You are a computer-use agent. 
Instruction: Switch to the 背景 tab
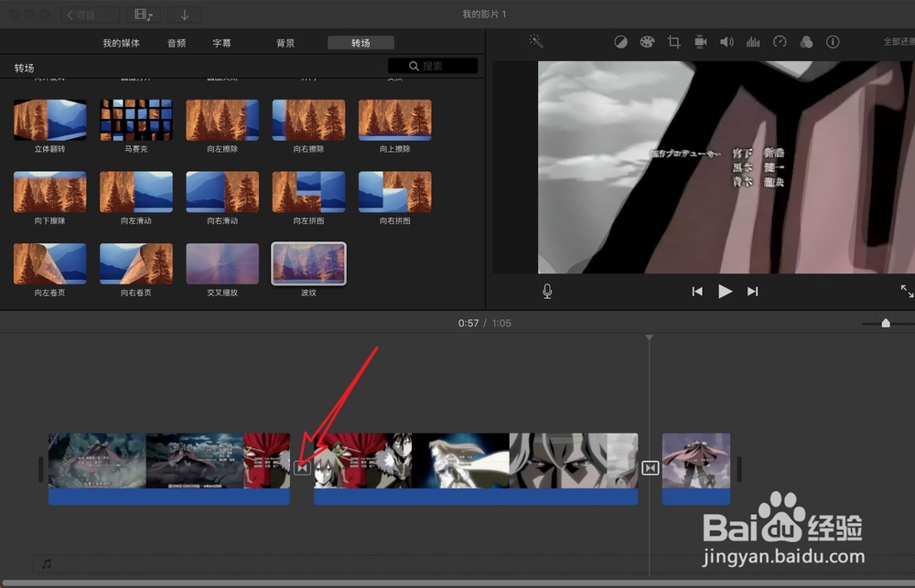click(285, 43)
